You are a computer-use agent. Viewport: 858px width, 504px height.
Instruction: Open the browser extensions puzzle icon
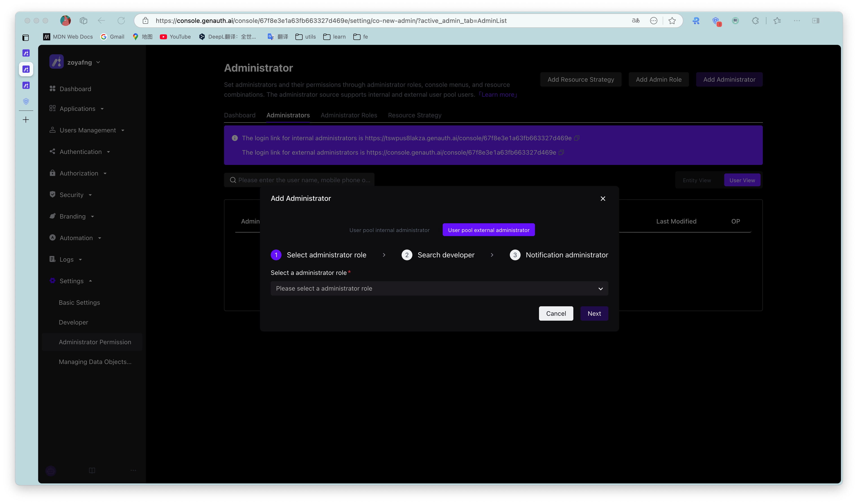pos(755,21)
